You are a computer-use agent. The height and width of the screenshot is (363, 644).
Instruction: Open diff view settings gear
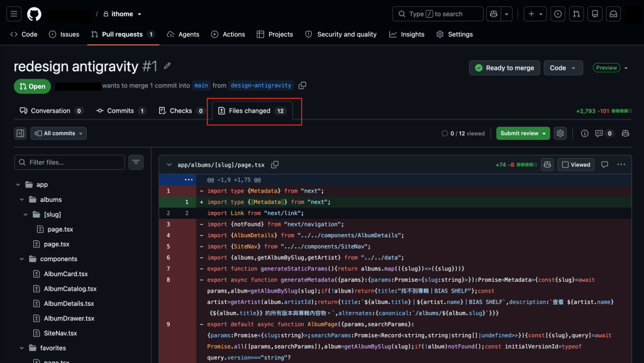(560, 133)
